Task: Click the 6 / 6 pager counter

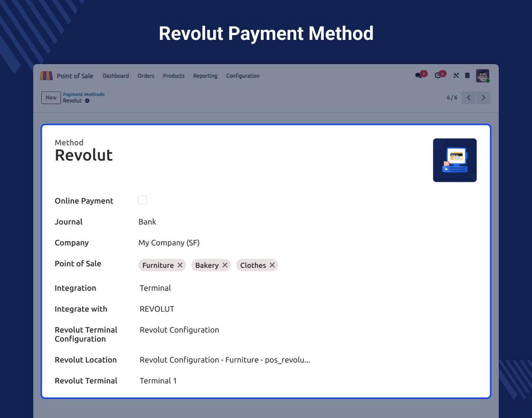Action: (x=452, y=98)
